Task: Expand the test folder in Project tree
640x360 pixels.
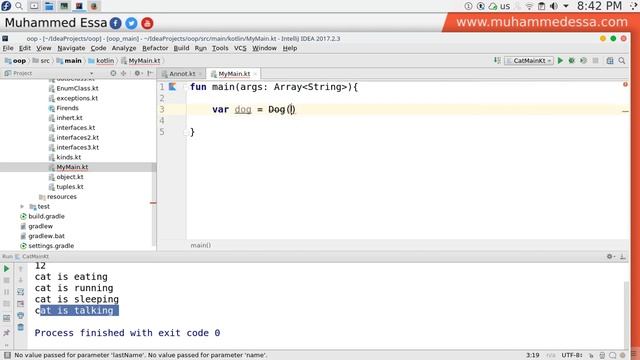Action: coord(22,207)
